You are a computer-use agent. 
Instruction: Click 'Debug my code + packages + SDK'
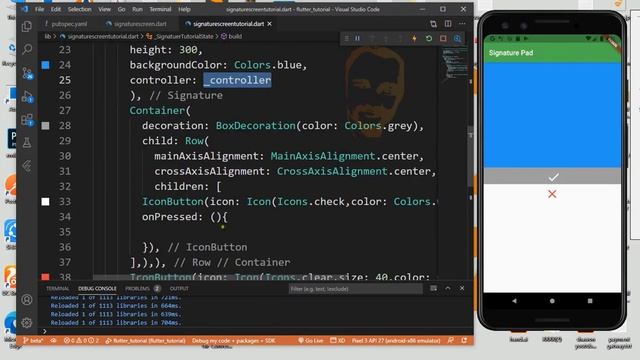233,340
